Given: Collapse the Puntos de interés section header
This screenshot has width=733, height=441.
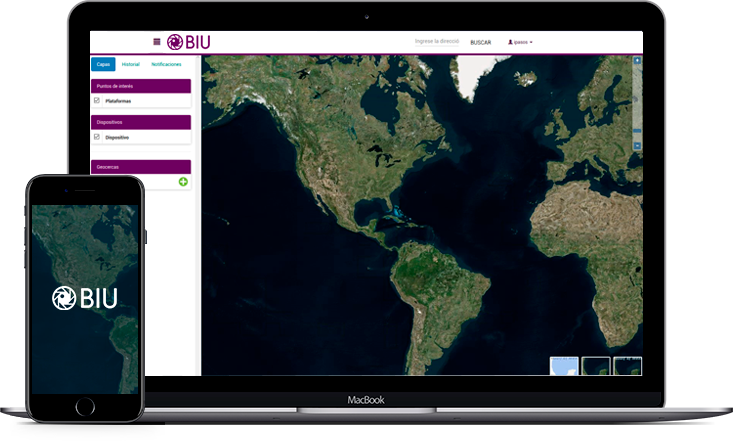Looking at the screenshot, I should [x=140, y=87].
